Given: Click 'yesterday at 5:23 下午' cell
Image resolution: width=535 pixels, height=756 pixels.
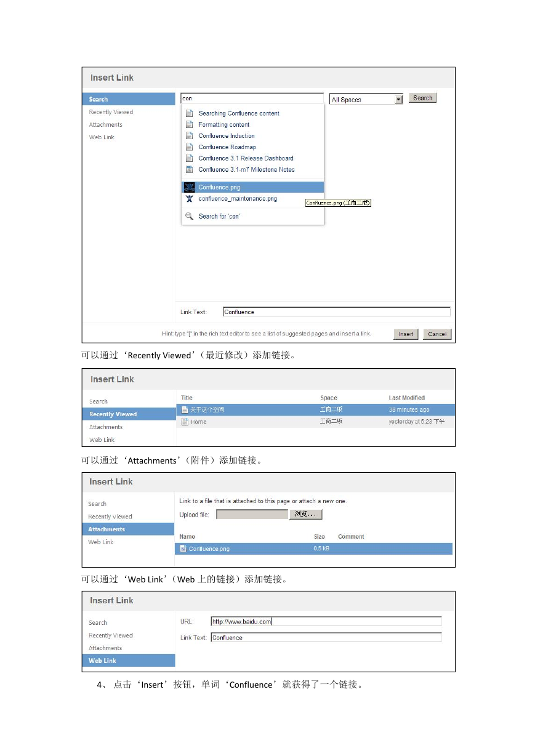Looking at the screenshot, I should click(417, 422).
